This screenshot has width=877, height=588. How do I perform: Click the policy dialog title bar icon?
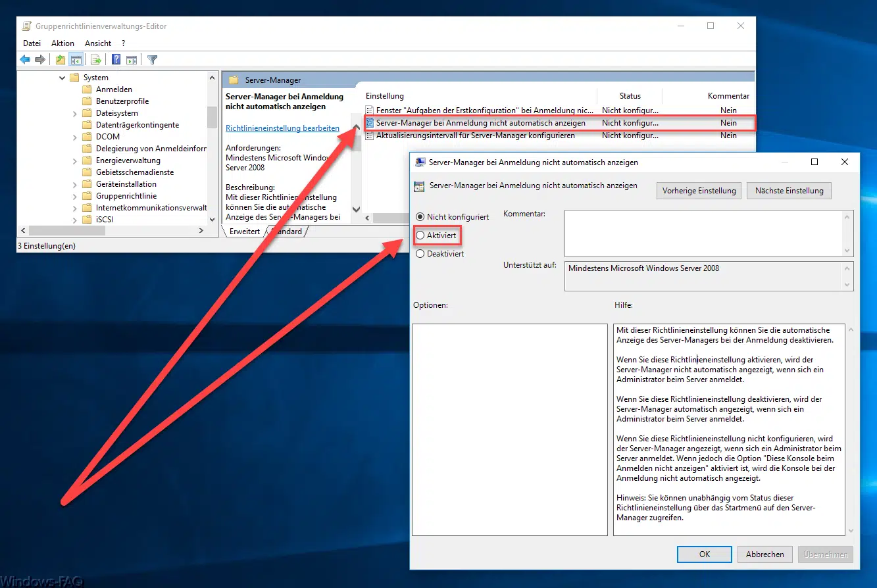[420, 162]
